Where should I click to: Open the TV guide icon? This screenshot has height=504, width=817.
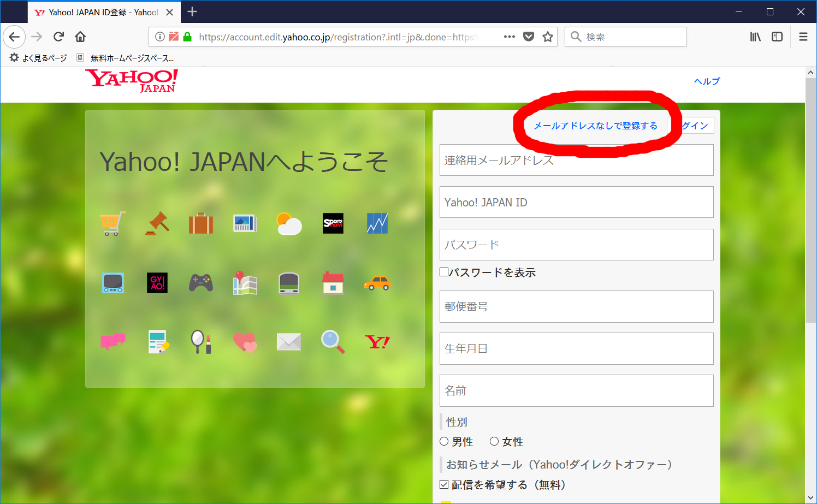[113, 283]
